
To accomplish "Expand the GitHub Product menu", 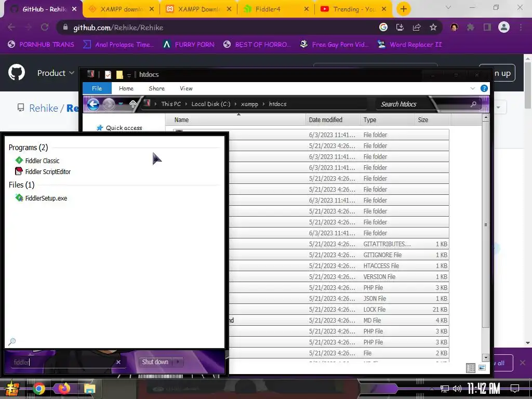I will [x=56, y=73].
